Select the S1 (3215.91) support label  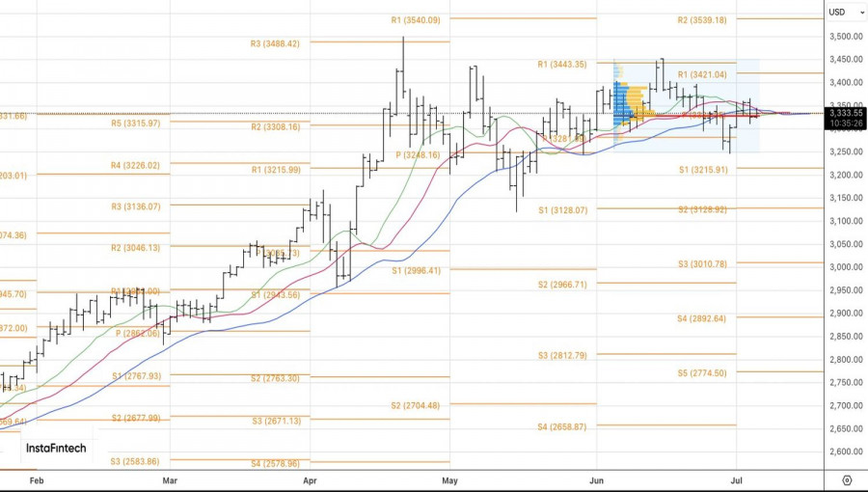pos(703,170)
